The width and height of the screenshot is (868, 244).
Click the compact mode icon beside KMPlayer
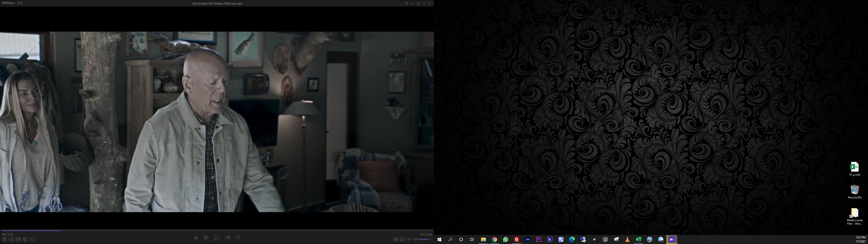coord(20,3)
